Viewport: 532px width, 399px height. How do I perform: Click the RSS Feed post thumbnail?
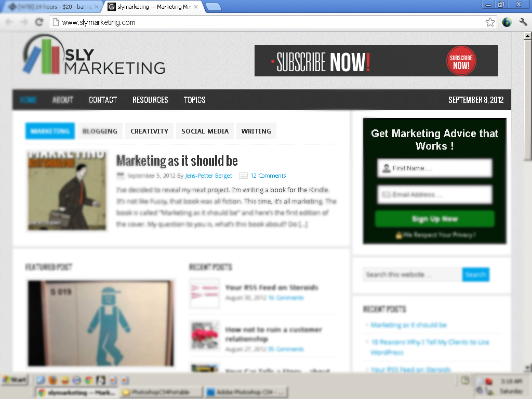pos(205,293)
